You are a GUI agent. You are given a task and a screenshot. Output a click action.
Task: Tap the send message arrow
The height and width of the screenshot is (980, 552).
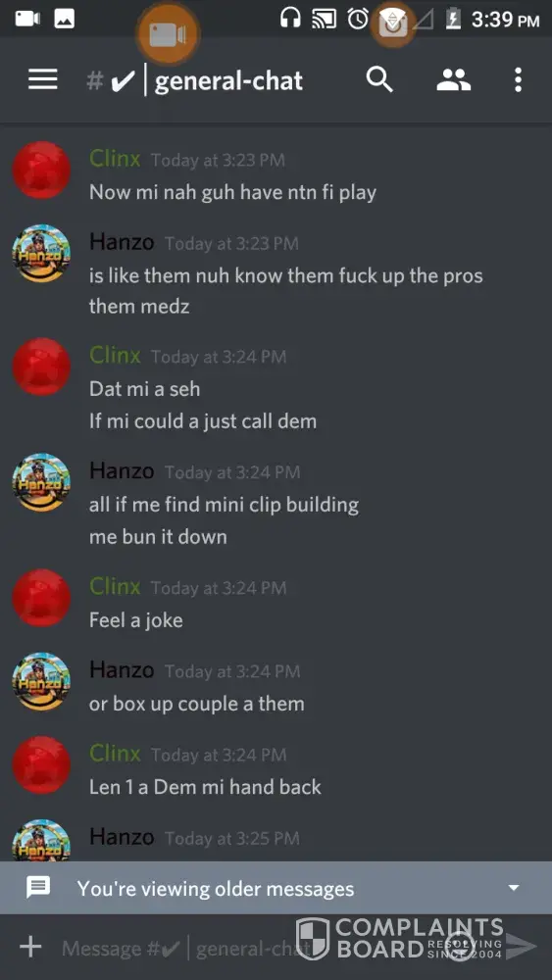point(522,947)
